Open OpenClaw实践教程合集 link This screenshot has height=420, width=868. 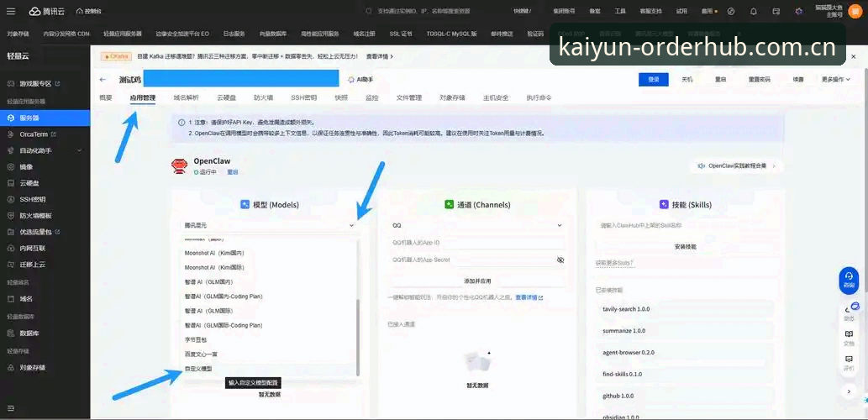point(737,166)
